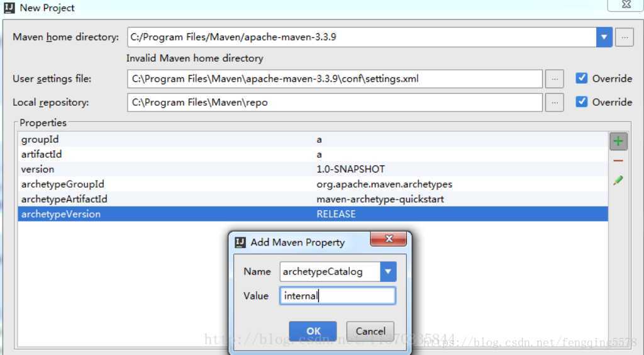Toggle Override for User settings file

(581, 78)
